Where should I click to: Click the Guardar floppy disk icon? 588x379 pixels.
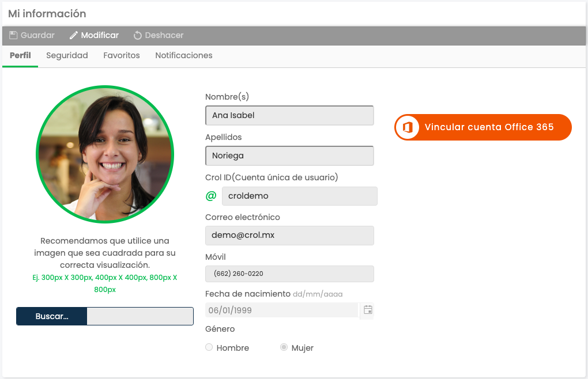[13, 35]
